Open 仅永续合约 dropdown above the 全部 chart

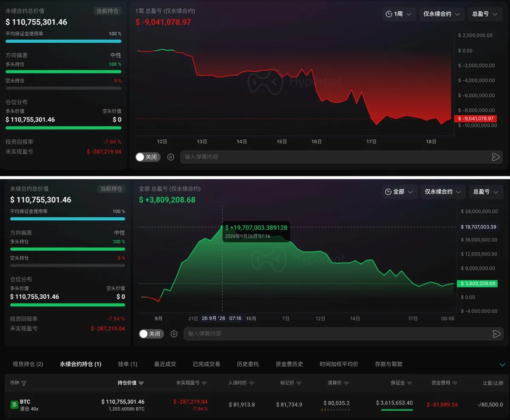pos(443,192)
